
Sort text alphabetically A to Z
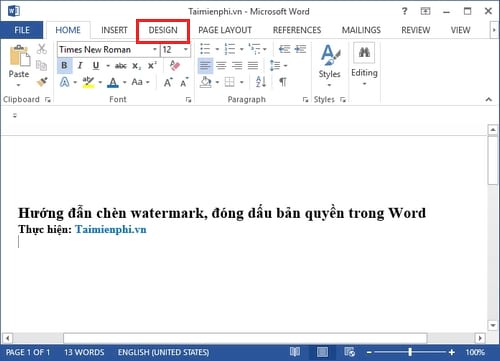(261, 82)
